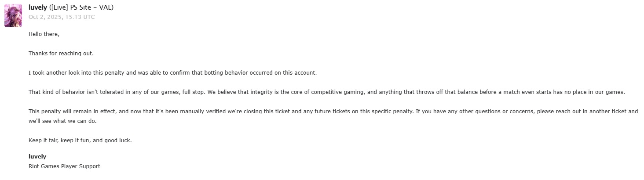This screenshot has width=644, height=180.
Task: Click the "Riot Games Player Support" signature
Action: [x=64, y=166]
